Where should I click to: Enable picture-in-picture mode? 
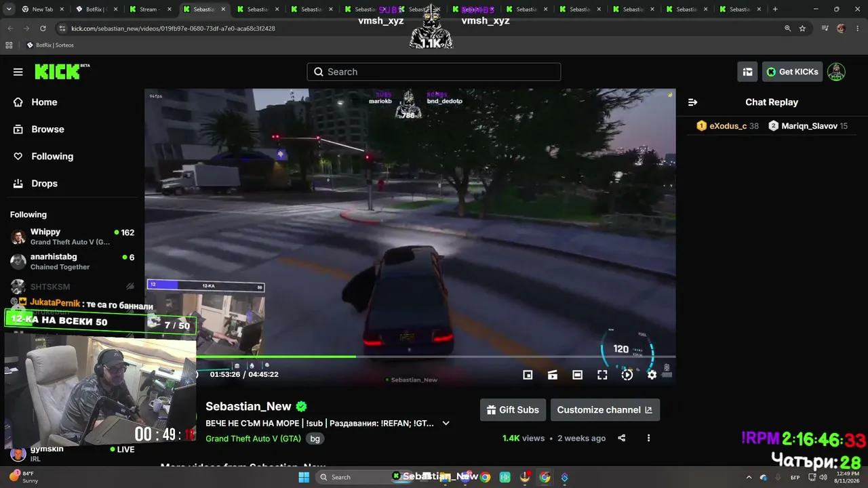[x=528, y=375]
